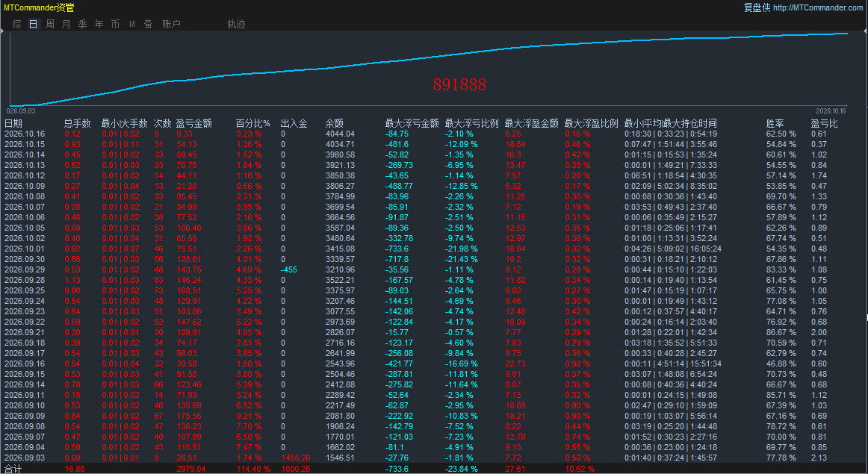Sort by the 胜率 column header
This screenshot has width=868, height=474.
tap(775, 123)
